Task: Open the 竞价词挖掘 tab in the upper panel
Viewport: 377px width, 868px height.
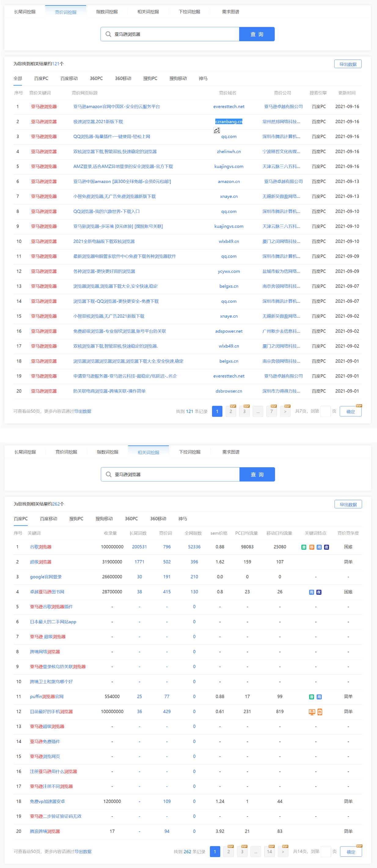Action: [66, 12]
